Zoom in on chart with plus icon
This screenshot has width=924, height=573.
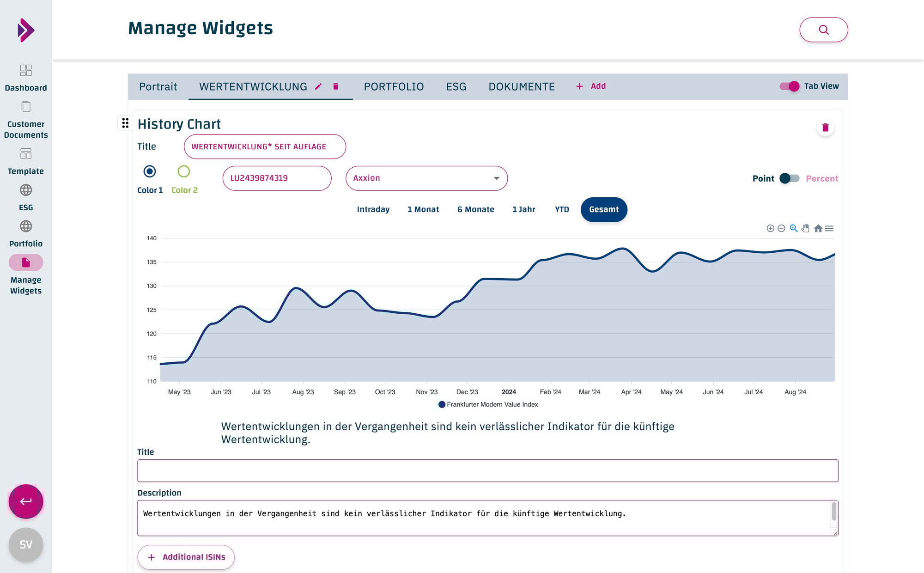[770, 228]
